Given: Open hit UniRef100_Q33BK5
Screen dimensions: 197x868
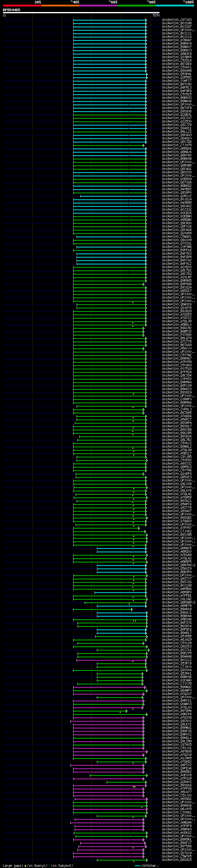Looking at the screenshot, I should click(177, 57).
